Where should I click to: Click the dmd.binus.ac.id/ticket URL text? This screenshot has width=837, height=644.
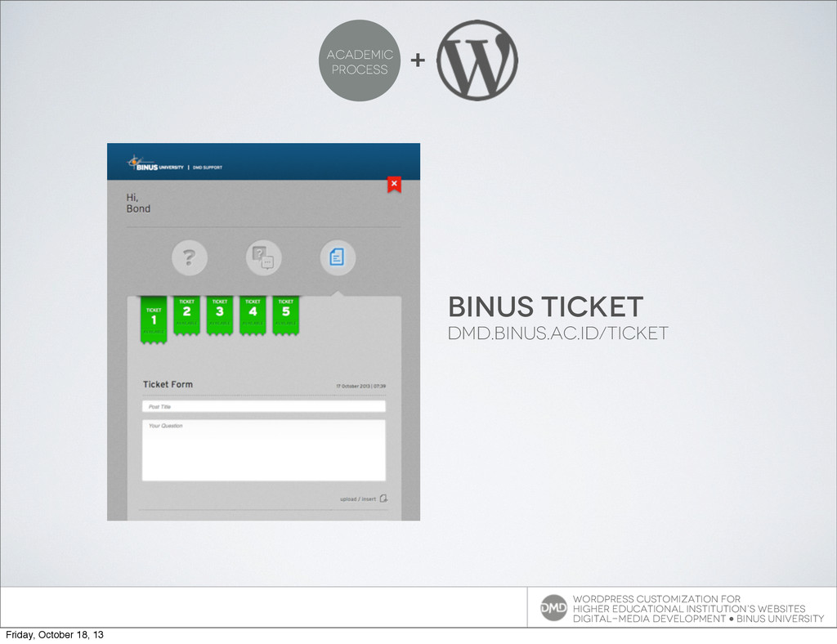557,333
